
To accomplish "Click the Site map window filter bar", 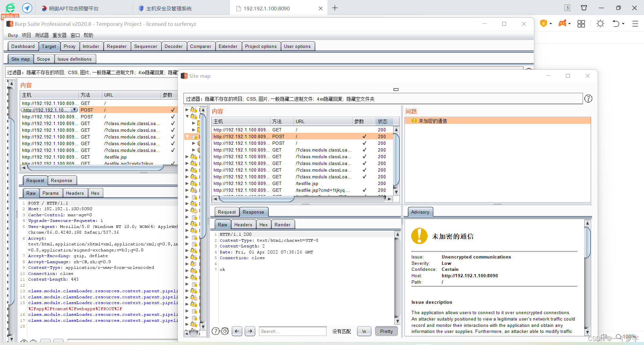I will pyautogui.click(x=383, y=99).
